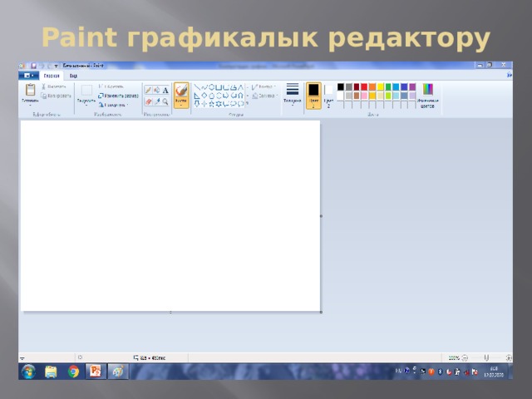Viewport: 532px width, 399px height.
Task: Choose the Five-point star shape
Action: (x=211, y=104)
